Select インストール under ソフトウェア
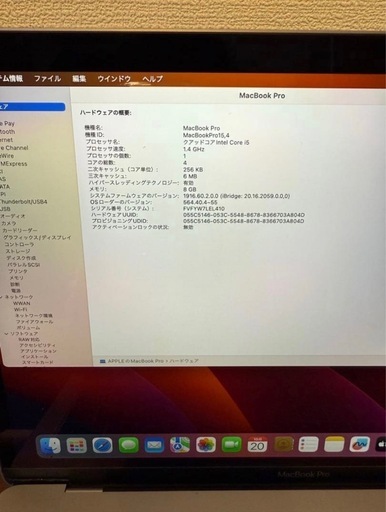This screenshot has width=386, height=512. click(x=35, y=357)
